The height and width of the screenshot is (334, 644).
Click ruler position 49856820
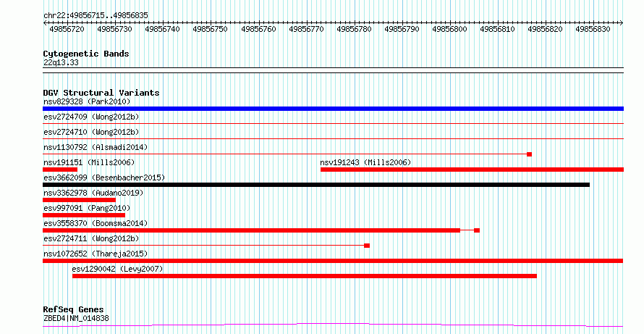coord(546,29)
